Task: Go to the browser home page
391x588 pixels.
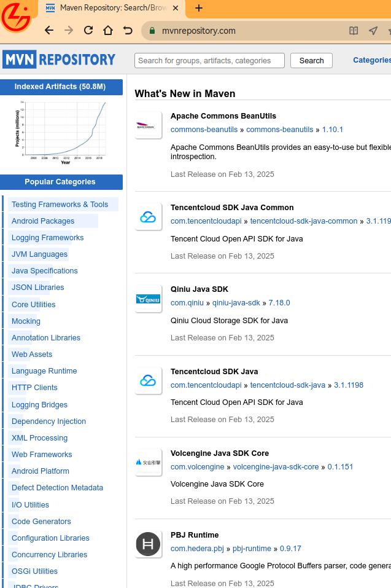Action: pyautogui.click(x=108, y=30)
